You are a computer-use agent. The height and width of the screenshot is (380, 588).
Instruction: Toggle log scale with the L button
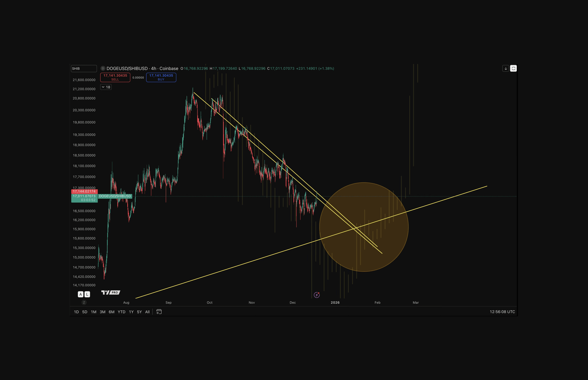point(87,294)
